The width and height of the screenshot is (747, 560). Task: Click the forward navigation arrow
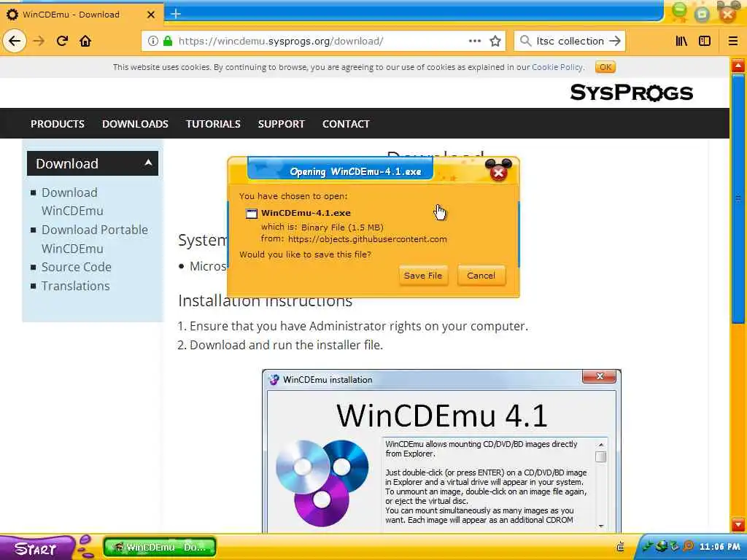pyautogui.click(x=39, y=41)
